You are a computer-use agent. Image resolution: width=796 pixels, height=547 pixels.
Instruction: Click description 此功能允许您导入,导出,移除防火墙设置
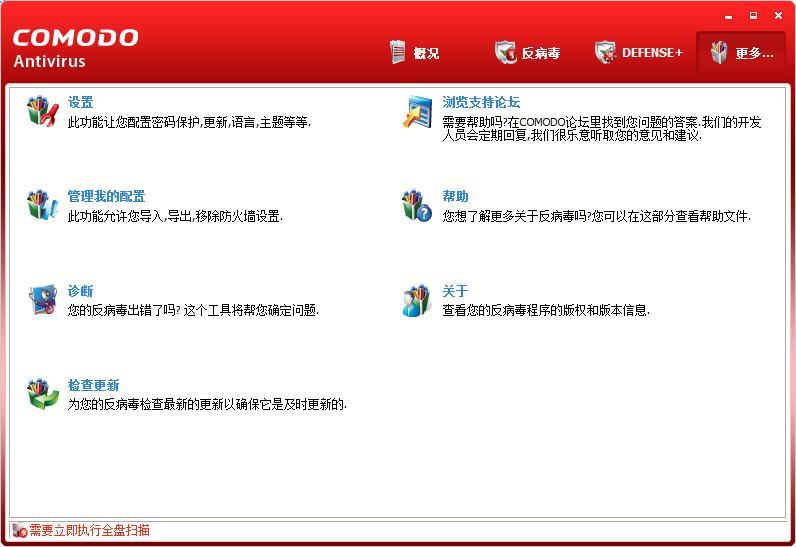pos(175,217)
